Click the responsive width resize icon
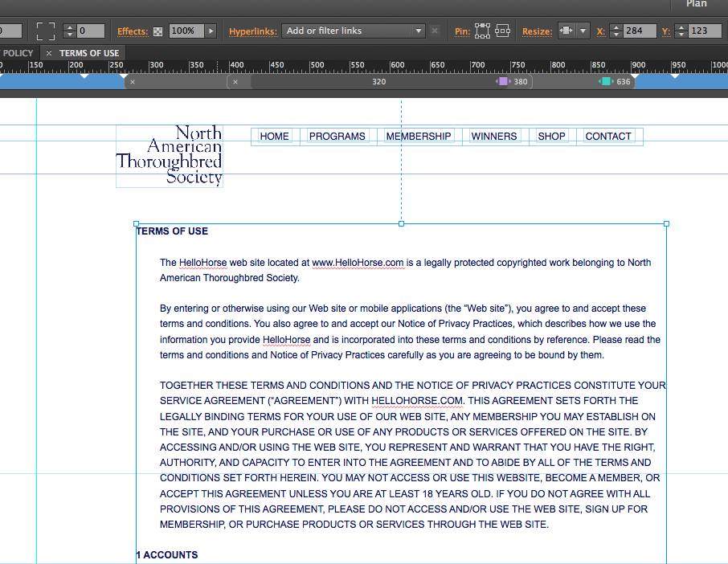Image resolution: width=728 pixels, height=564 pixels. click(566, 31)
